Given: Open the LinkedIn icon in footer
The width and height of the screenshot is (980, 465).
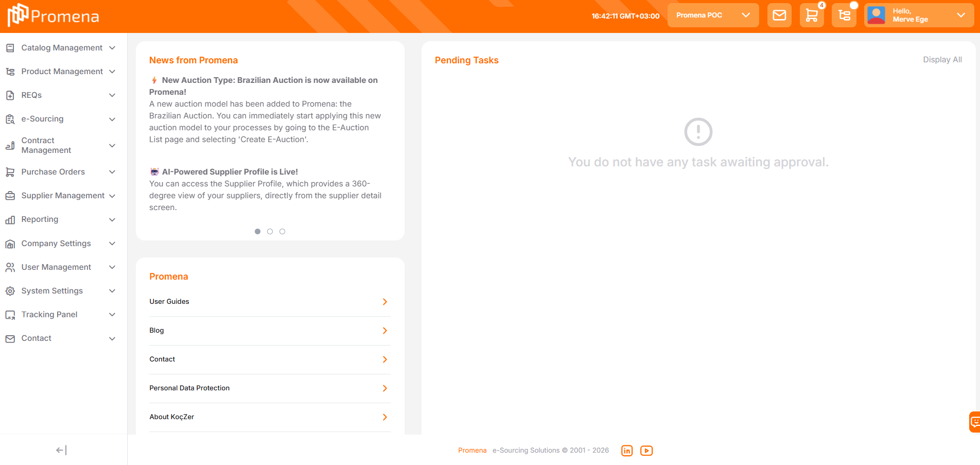Looking at the screenshot, I should (627, 451).
